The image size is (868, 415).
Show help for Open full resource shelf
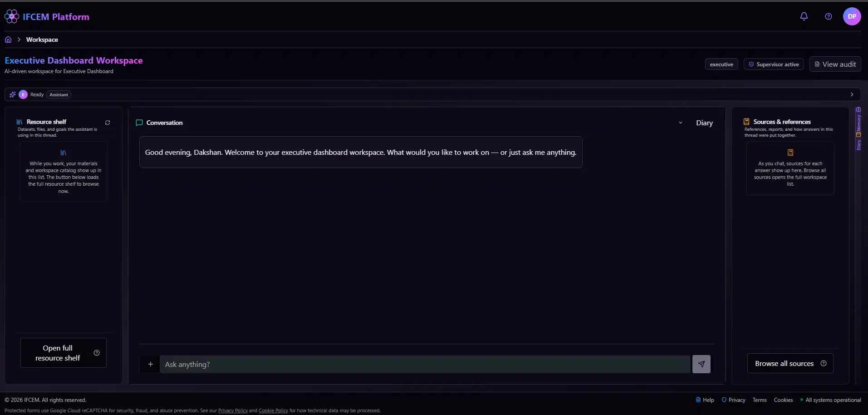[97, 353]
